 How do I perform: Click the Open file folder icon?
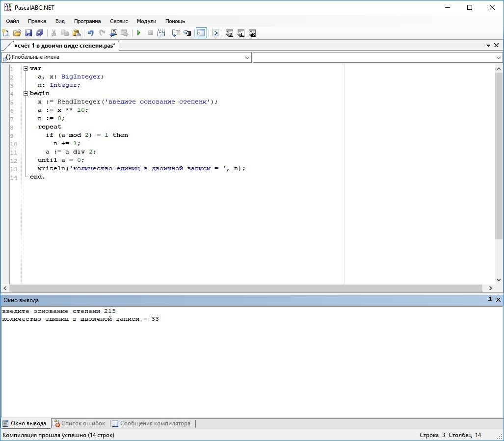pyautogui.click(x=17, y=33)
